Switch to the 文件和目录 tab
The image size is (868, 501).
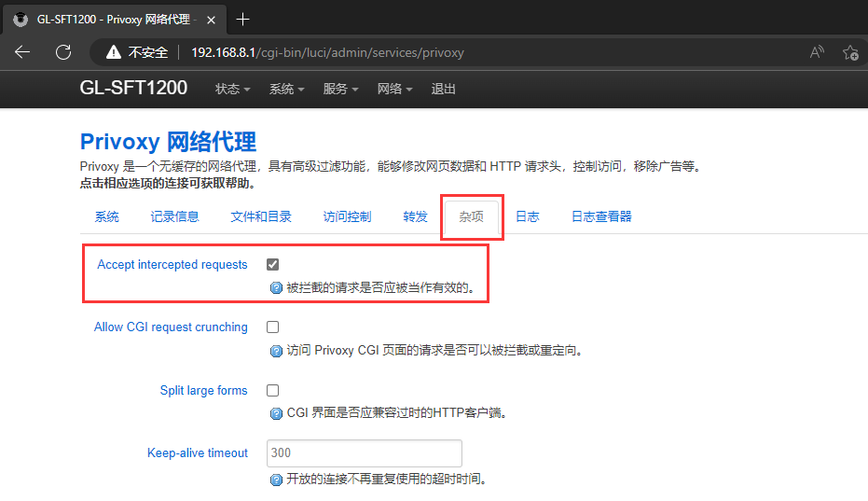(261, 216)
